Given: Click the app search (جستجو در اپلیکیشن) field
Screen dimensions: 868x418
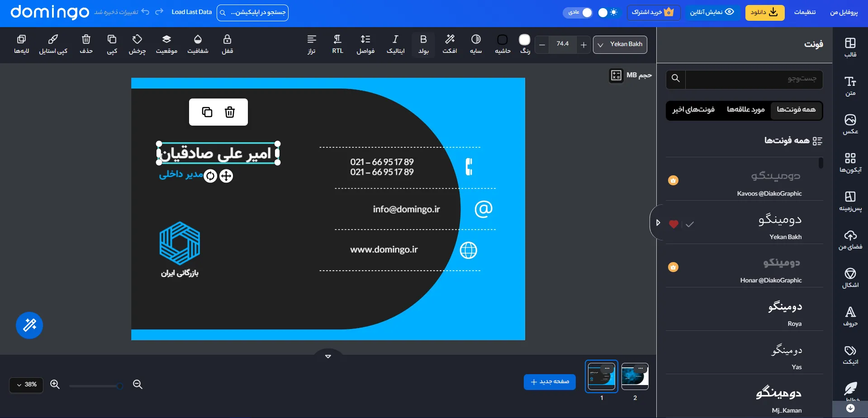Looking at the screenshot, I should point(252,13).
